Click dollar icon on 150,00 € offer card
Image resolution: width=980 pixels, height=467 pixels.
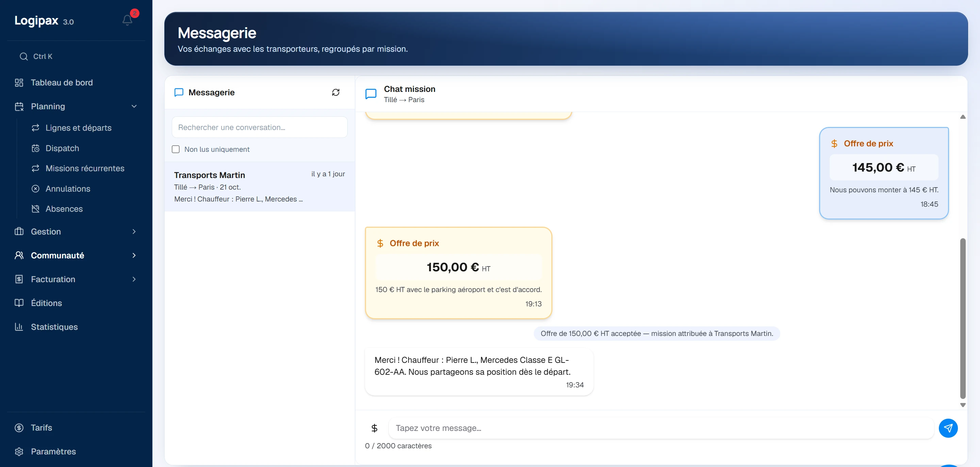[380, 244]
